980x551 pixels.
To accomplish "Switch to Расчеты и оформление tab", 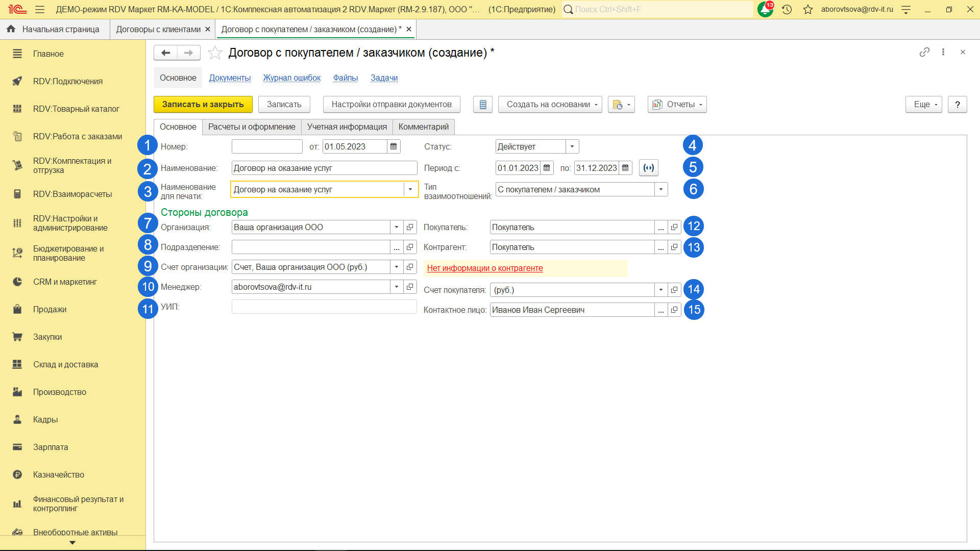I will pyautogui.click(x=252, y=127).
